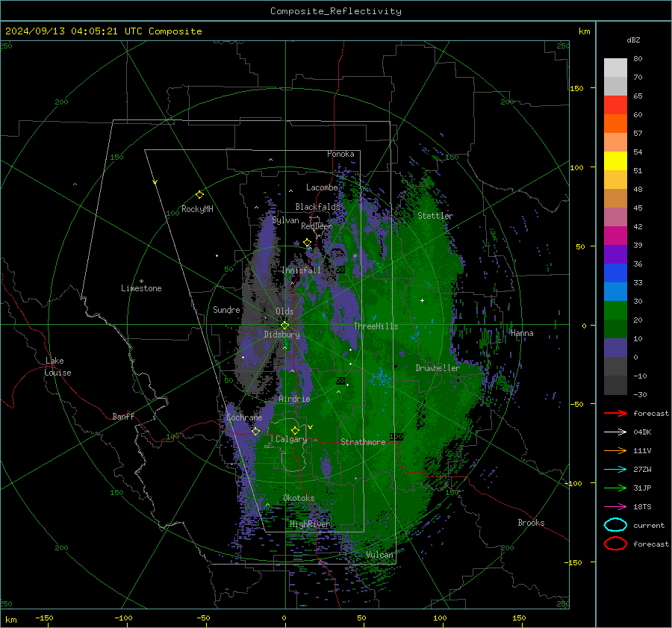Screen dimensions: 672x628
Task: Click the magenta 18TS arrow legend icon
Action: coord(615,507)
